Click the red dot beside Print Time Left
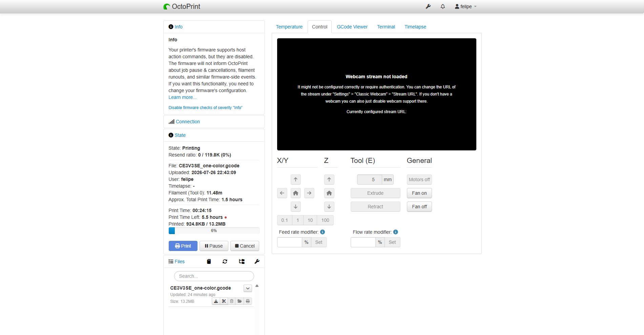Viewport: 644px width, 335px height. coord(226,217)
